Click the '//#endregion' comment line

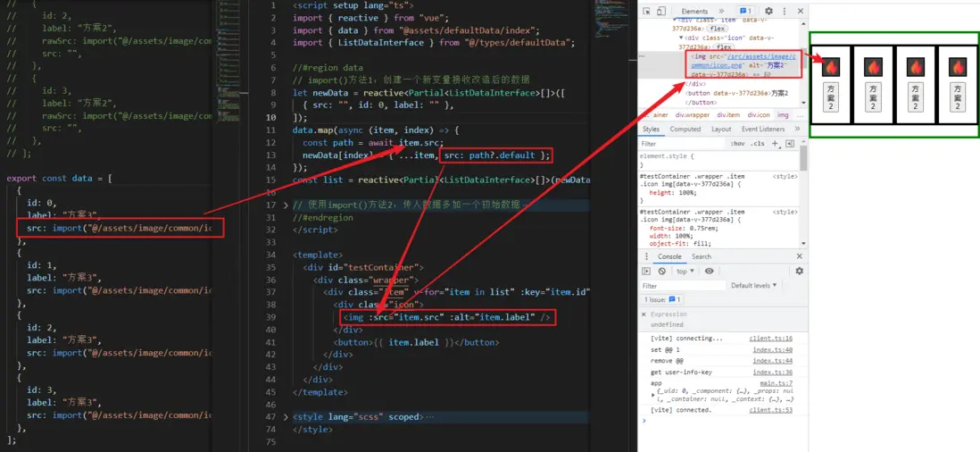coord(322,218)
